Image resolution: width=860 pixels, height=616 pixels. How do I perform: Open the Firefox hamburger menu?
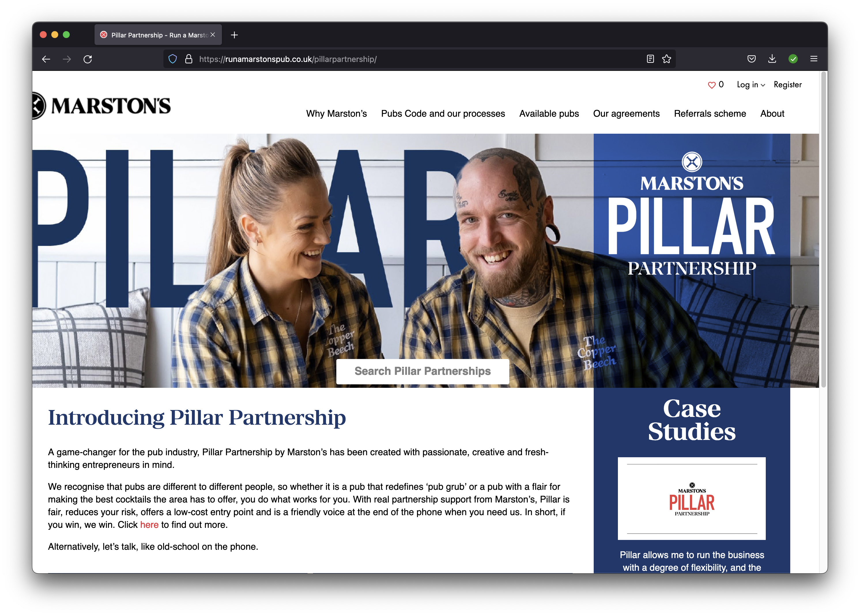814,59
